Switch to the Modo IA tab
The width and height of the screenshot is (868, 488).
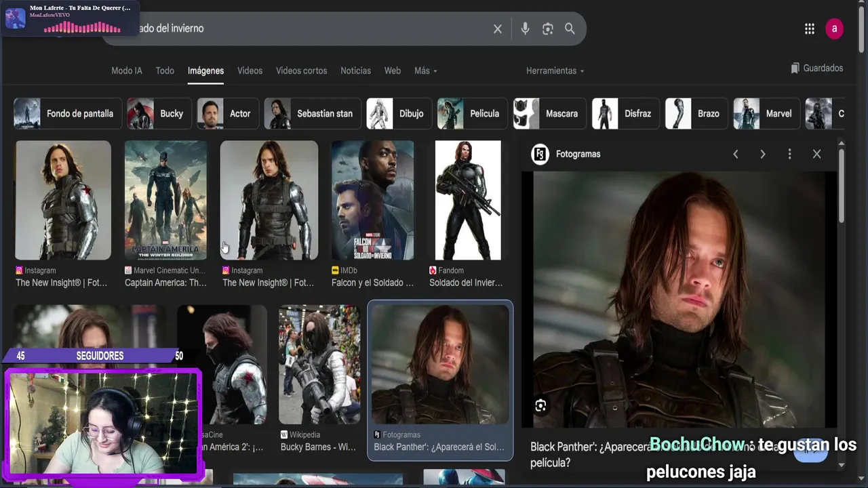click(127, 70)
